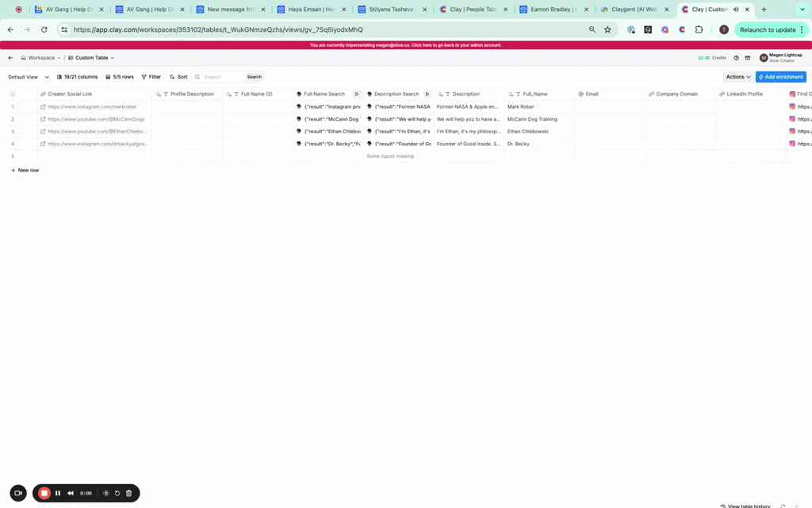Open the Default View selector
This screenshot has height=508, width=812.
click(x=29, y=77)
